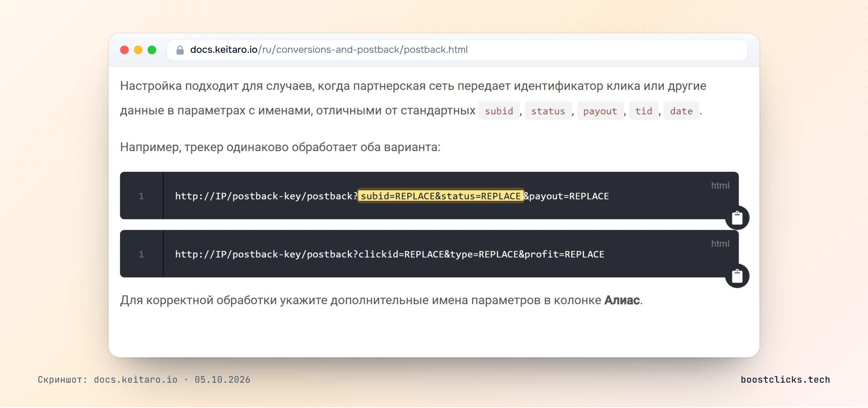
Task: Click the green maximize window dot
Action: coord(152,50)
